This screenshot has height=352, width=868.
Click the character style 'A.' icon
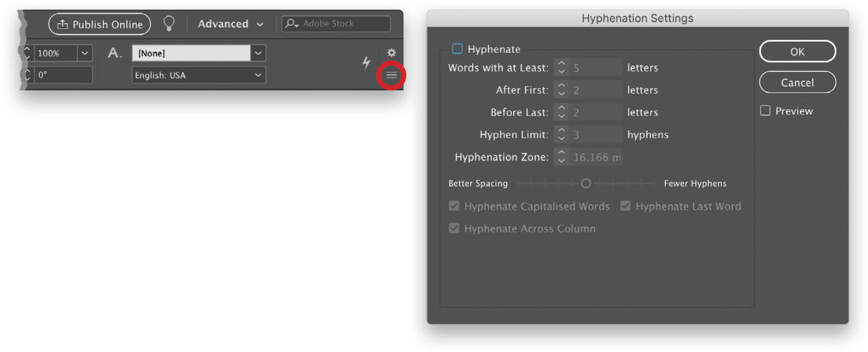[x=115, y=53]
